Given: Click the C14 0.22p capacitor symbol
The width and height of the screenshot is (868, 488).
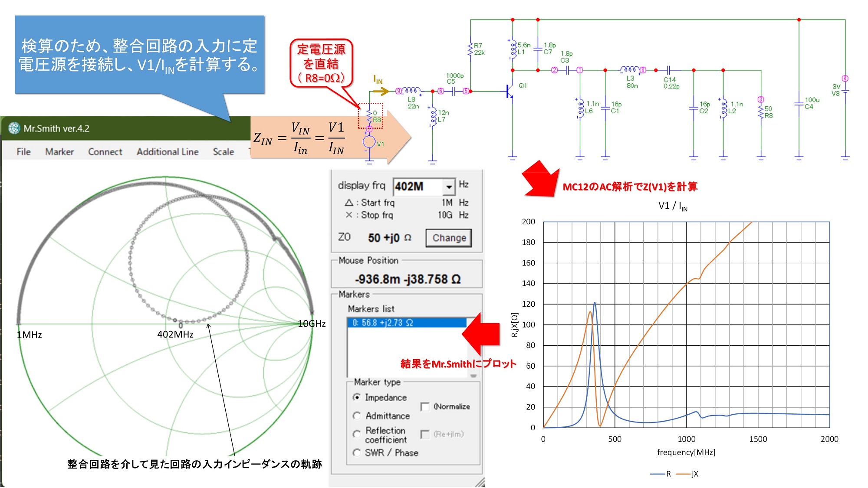Looking at the screenshot, I should click(x=668, y=70).
